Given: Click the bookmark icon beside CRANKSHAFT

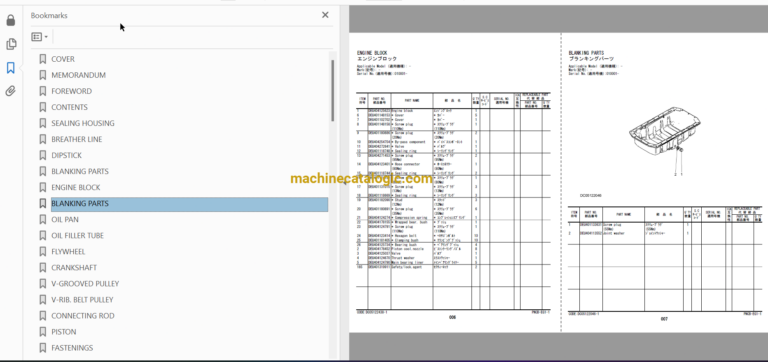Looking at the screenshot, I should tap(43, 268).
